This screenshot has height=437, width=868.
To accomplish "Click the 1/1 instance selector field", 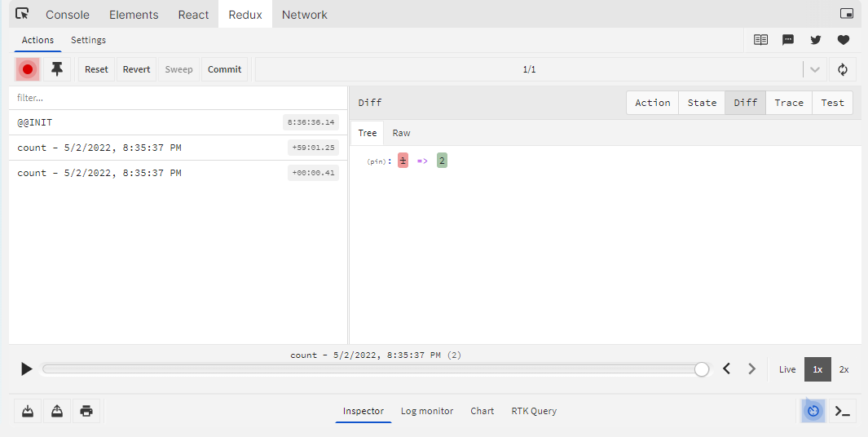I will click(x=529, y=69).
